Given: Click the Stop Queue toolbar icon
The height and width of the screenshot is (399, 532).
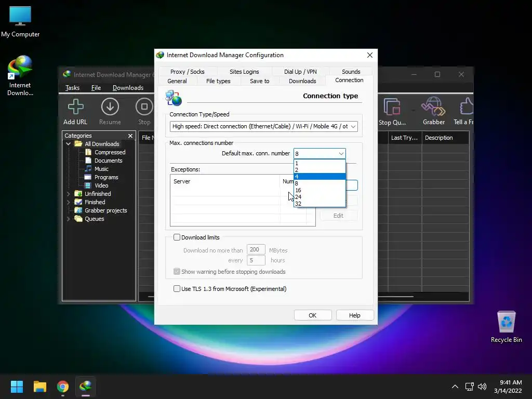Looking at the screenshot, I should click(392, 107).
